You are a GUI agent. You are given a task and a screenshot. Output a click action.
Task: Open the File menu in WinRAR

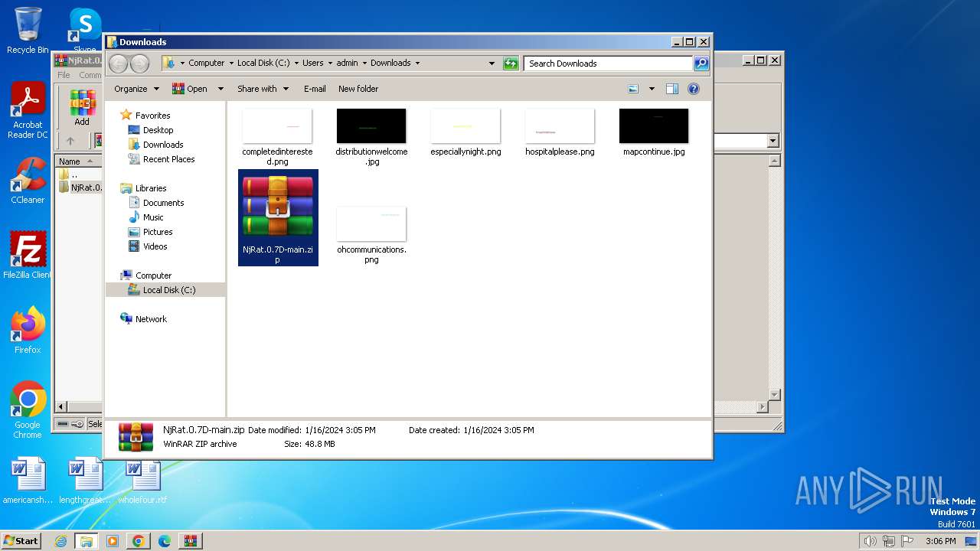(64, 75)
